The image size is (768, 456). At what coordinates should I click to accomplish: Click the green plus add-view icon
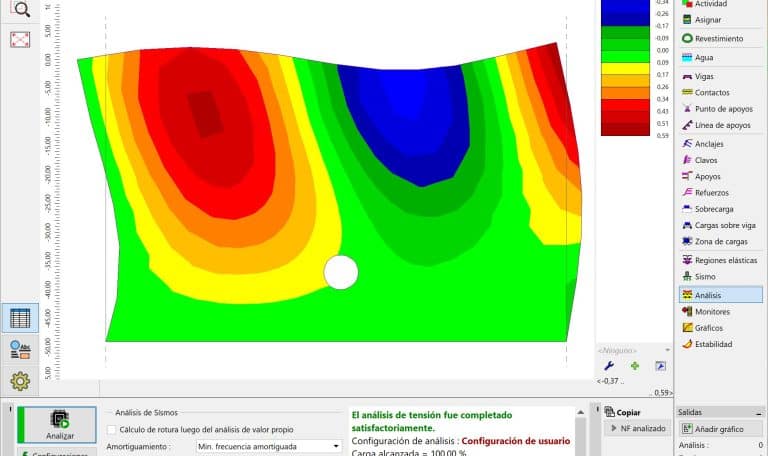click(635, 366)
